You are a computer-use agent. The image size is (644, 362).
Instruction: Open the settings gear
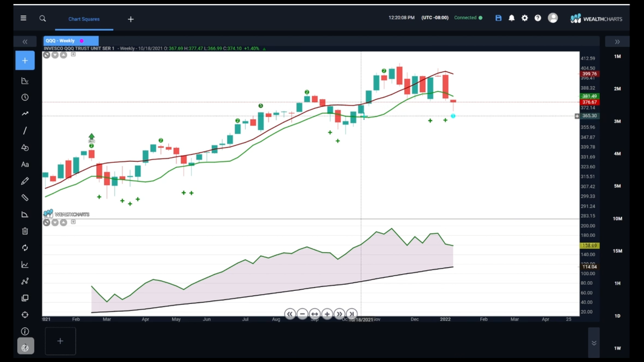coord(525,18)
